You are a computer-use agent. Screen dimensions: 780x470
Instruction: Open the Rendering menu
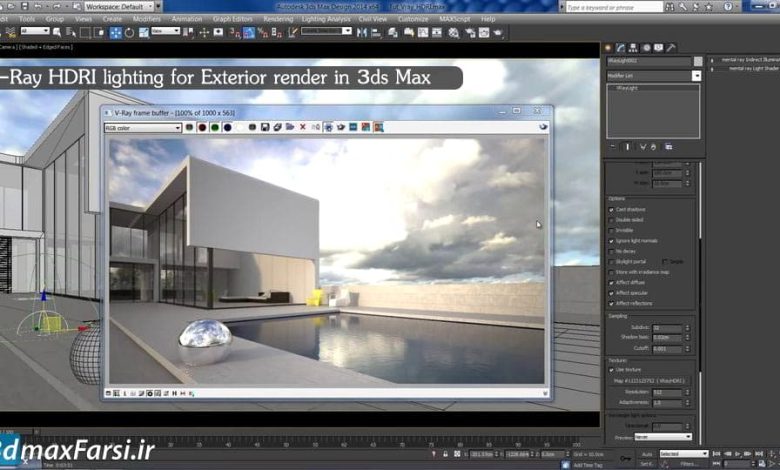(277, 18)
